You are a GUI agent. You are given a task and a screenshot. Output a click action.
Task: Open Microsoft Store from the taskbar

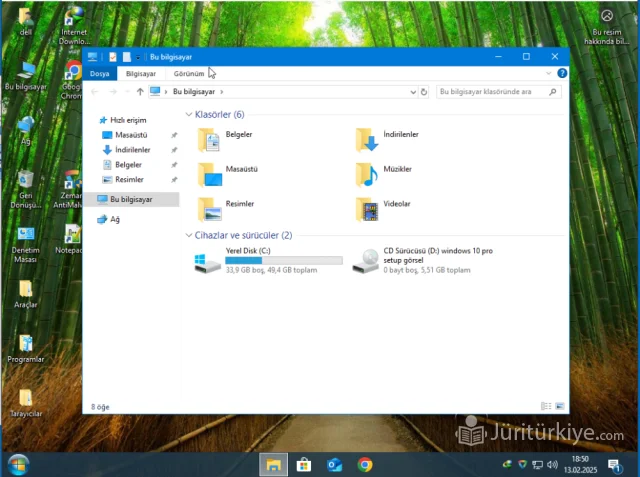click(304, 464)
